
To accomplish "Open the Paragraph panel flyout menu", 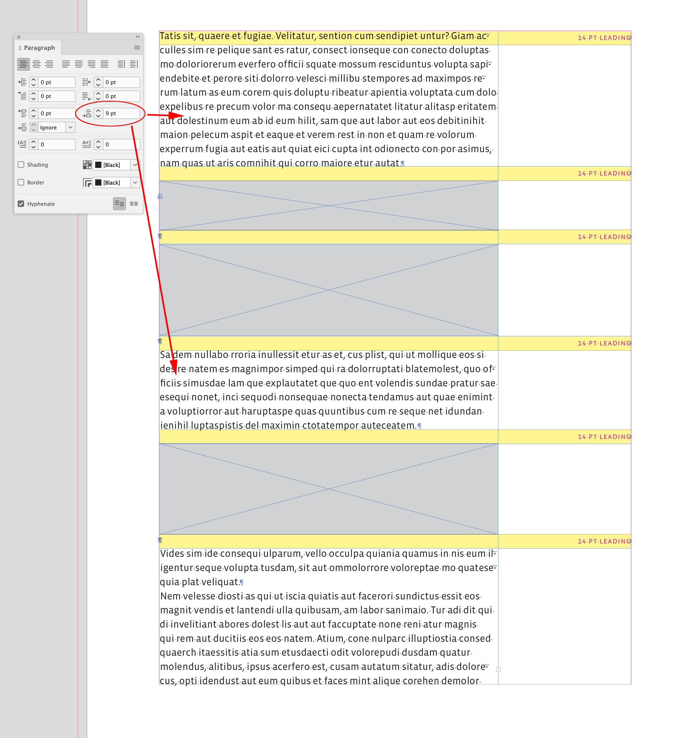I will (137, 48).
